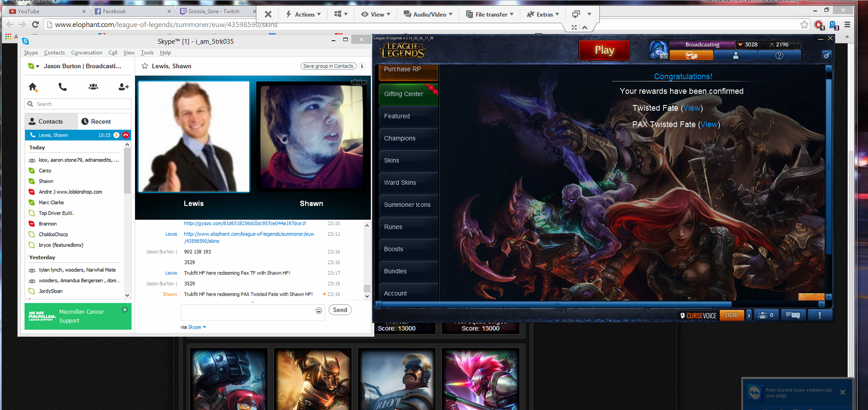
Task: Open the Chrome apps grid icon
Action: click(8, 36)
